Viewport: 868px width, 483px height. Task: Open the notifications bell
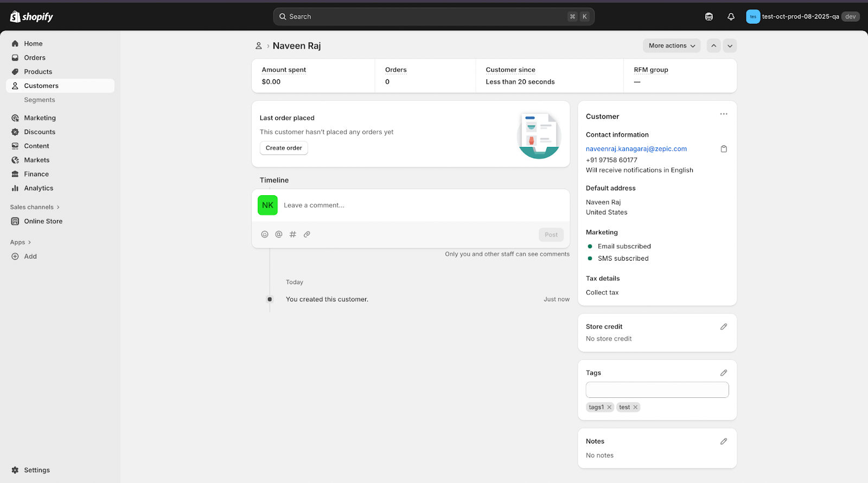click(x=731, y=17)
